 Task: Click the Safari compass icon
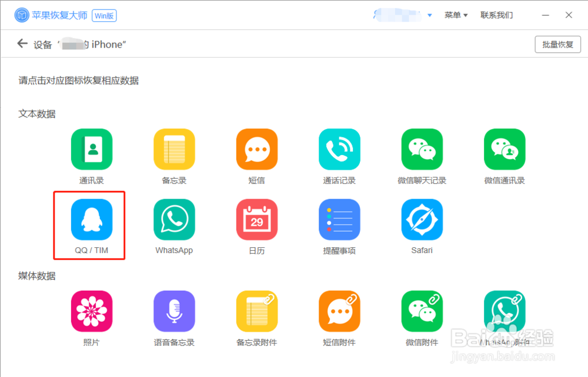422,220
